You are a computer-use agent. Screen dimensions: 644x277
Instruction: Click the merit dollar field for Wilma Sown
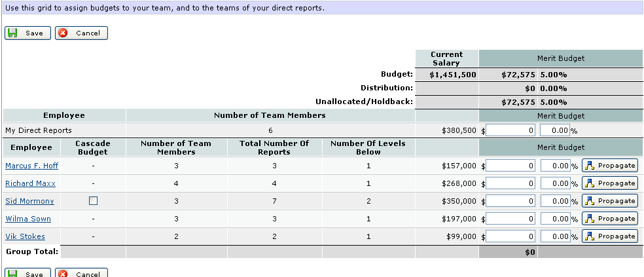(510, 219)
